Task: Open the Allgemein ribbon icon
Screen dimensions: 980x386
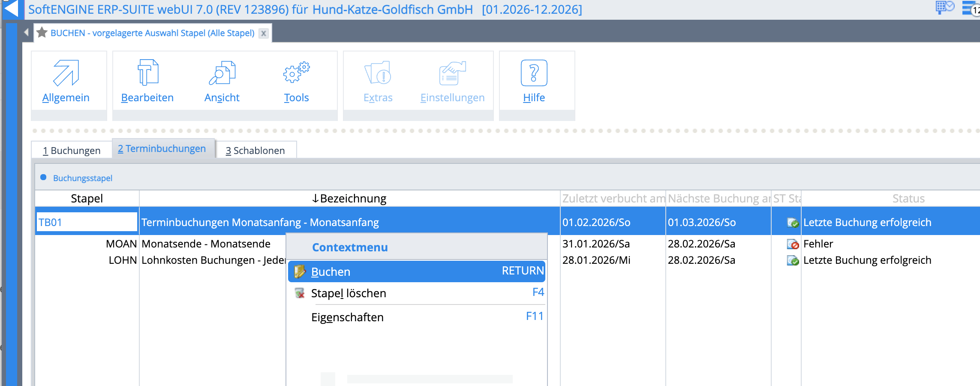Action: [66, 73]
